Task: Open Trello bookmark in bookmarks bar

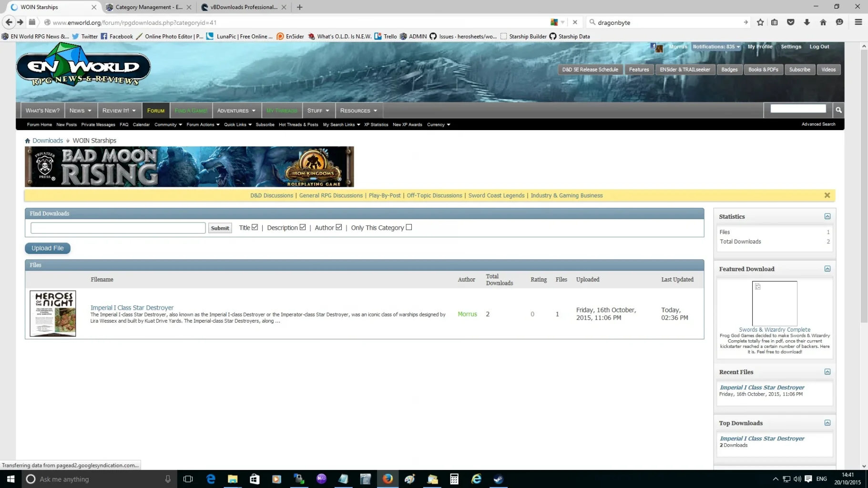Action: pyautogui.click(x=386, y=36)
